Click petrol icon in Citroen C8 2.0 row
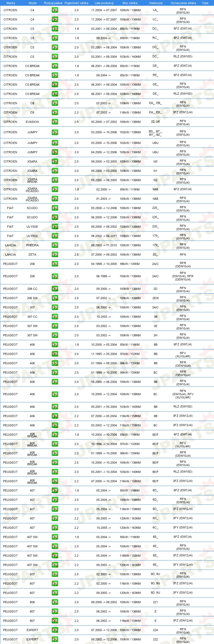Viewport: 214px width, 644px height. point(55,103)
